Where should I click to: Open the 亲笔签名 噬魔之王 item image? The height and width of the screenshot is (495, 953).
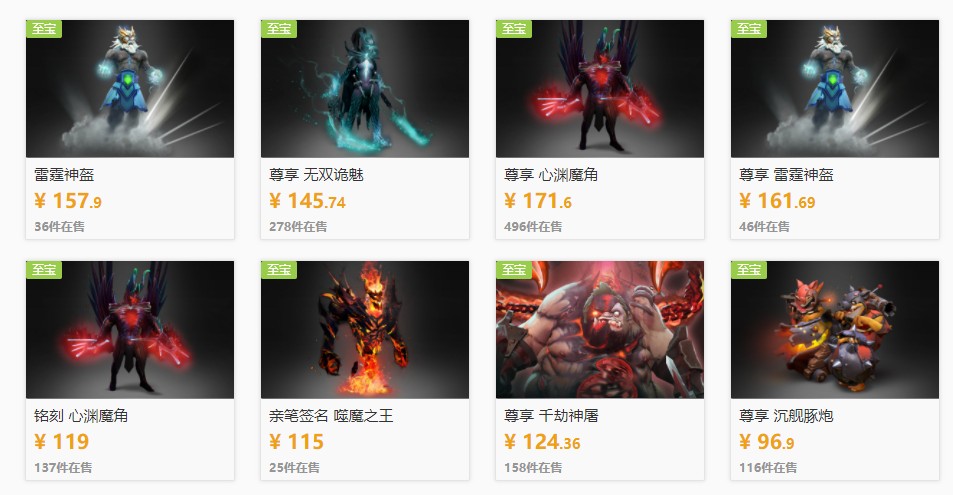[x=365, y=330]
